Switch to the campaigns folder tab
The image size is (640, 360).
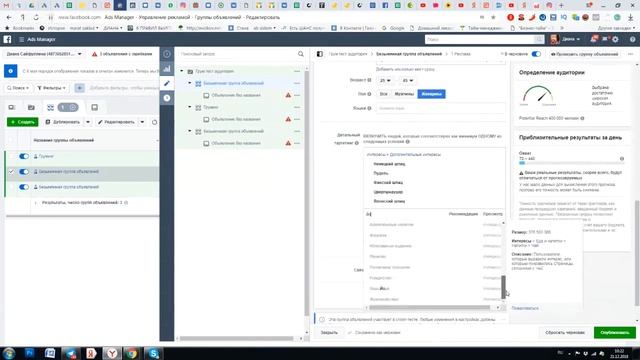(x=31, y=107)
